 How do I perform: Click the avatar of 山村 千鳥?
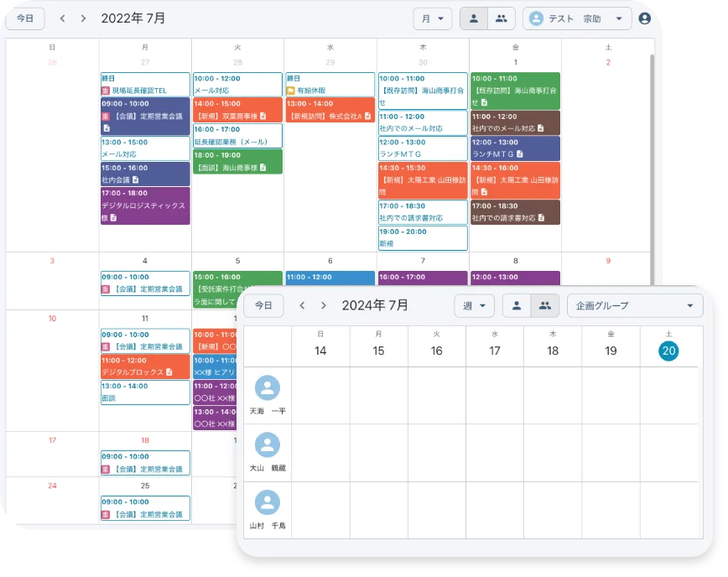(268, 502)
